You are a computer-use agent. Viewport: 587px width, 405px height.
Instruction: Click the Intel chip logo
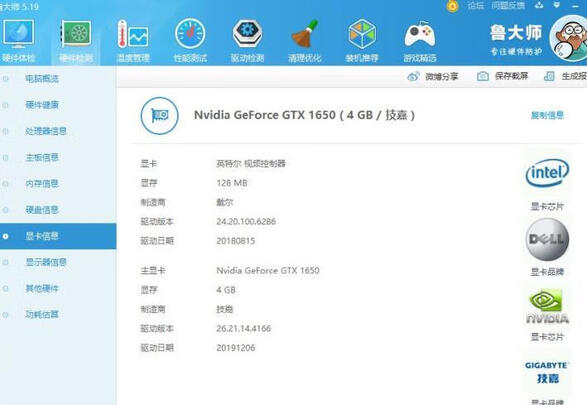tap(547, 173)
